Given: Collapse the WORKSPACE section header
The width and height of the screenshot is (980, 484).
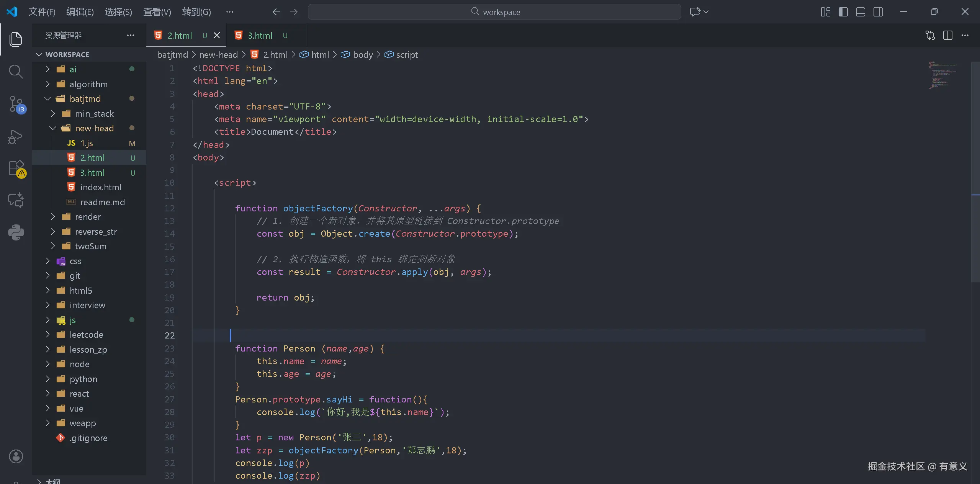Looking at the screenshot, I should (67, 54).
